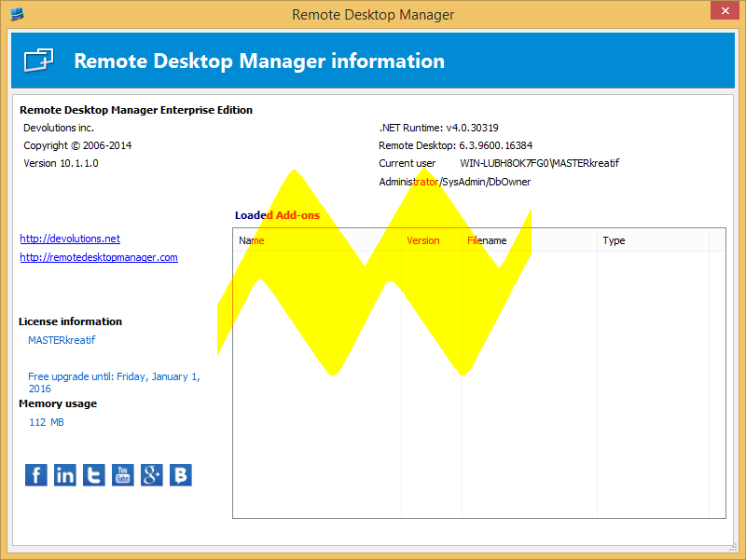Click the MASTERkreatif license name
Viewport: 746px width, 560px height.
pos(62,340)
